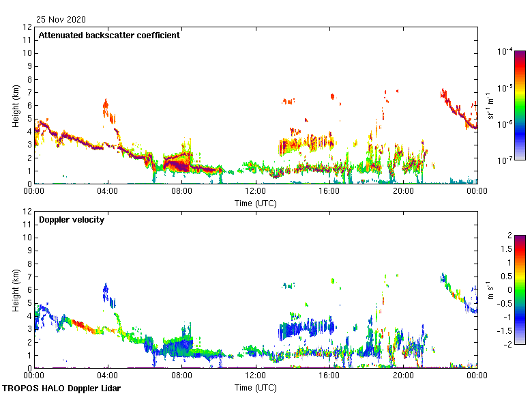Click the Height (km) label of the backscatter plot
The height and width of the screenshot is (396, 532).
(15, 105)
